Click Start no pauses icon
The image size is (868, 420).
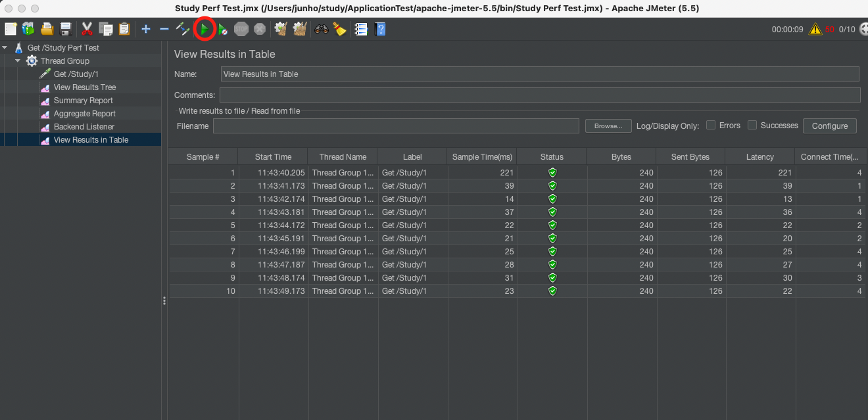(x=223, y=29)
